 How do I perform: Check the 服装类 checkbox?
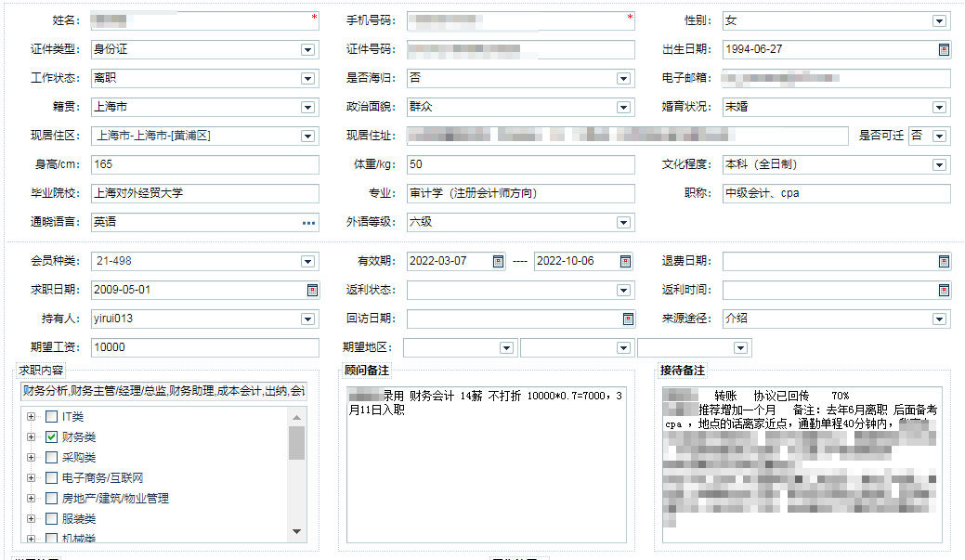click(x=52, y=518)
